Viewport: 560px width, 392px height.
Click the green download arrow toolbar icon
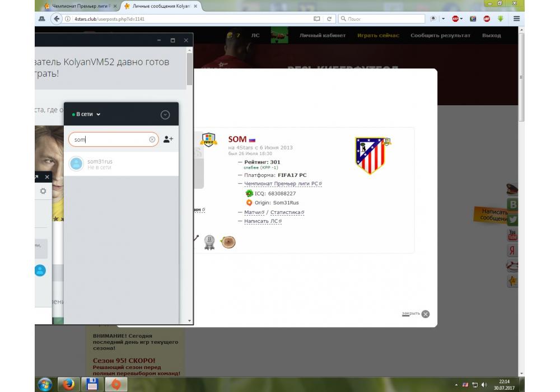500,19
